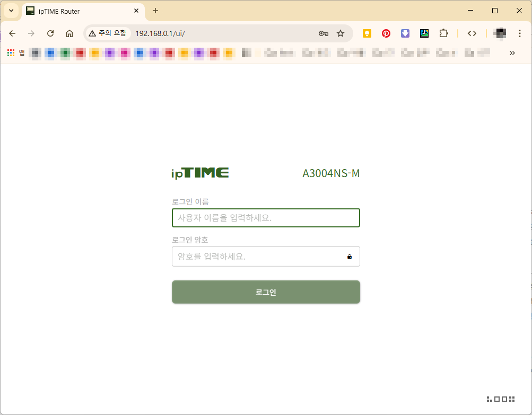The image size is (532, 415).
Task: Open the extensions puzzle menu
Action: click(443, 33)
